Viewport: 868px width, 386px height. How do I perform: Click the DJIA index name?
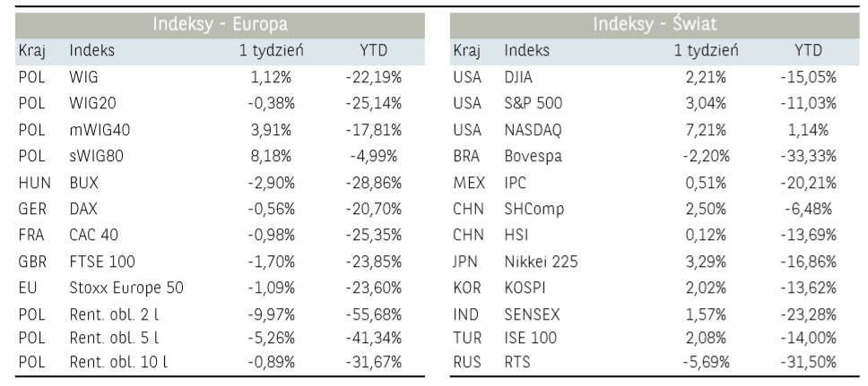click(x=520, y=77)
